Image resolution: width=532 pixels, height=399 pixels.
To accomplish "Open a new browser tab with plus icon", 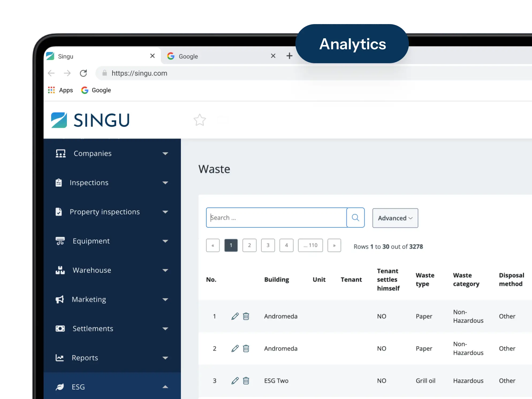I will 289,56.
